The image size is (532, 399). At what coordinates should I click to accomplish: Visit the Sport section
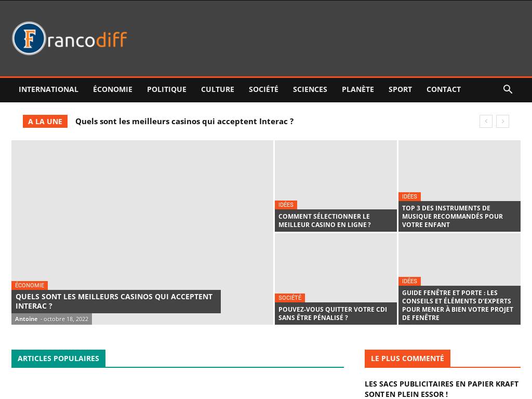400,89
